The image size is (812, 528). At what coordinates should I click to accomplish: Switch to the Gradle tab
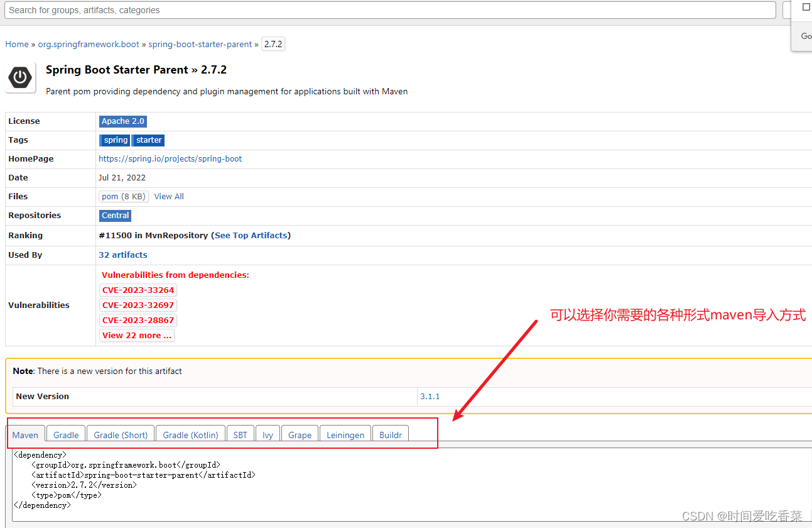pos(66,434)
